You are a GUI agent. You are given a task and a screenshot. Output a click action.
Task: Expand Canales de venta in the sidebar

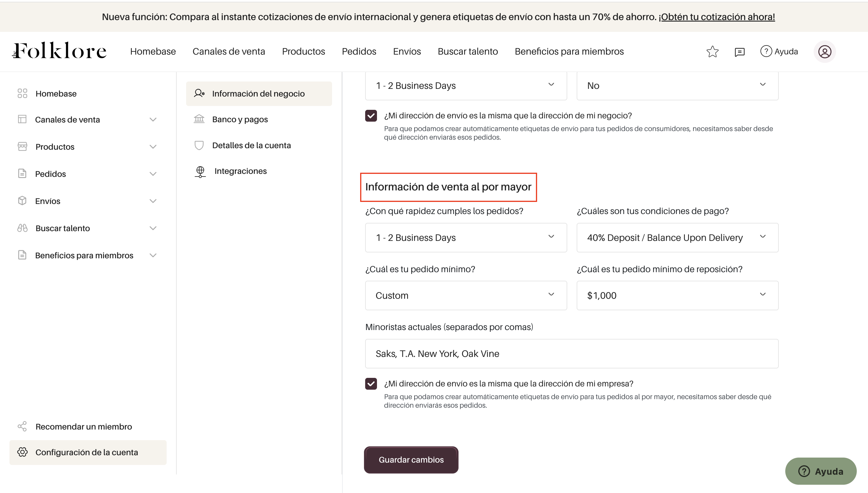pyautogui.click(x=153, y=120)
